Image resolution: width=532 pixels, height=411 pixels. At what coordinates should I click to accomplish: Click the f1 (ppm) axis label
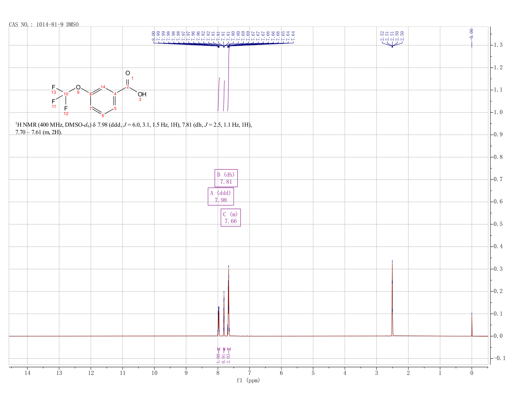point(248,380)
